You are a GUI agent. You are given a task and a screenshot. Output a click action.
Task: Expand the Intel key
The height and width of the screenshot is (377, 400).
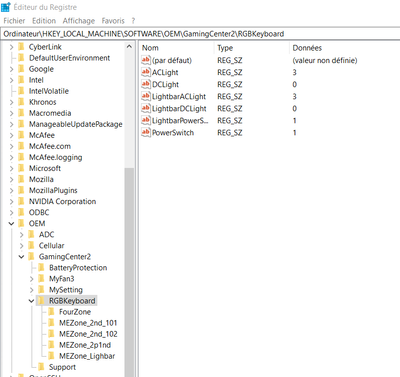(x=11, y=80)
